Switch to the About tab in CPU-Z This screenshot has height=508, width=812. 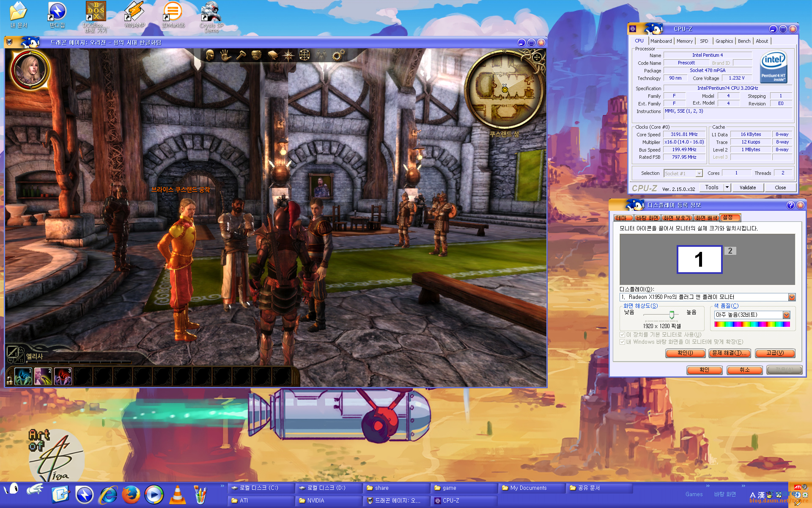[762, 41]
